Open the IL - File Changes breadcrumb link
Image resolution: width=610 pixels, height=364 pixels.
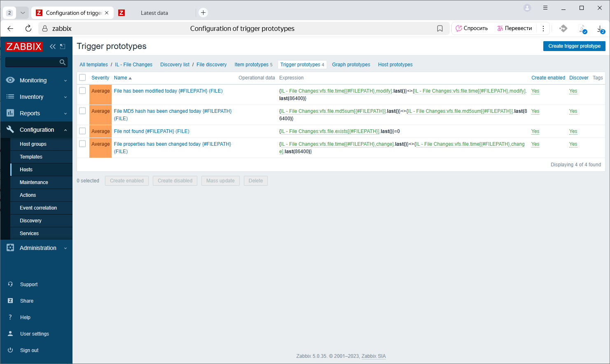pos(133,65)
